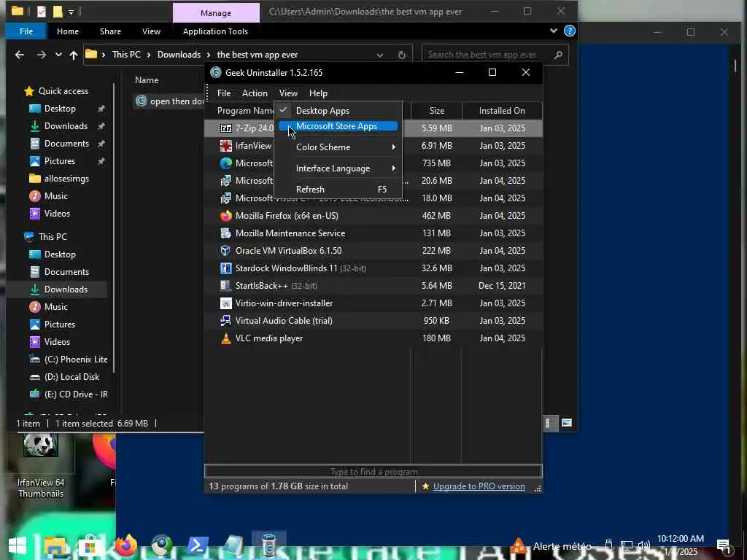Open the blue File tab in Explorer

pyautogui.click(x=26, y=31)
